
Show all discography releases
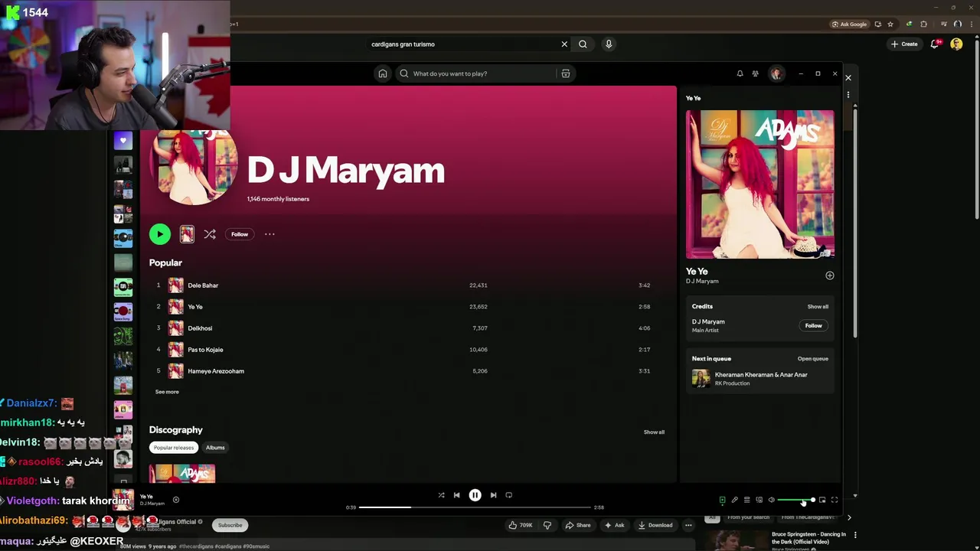tap(654, 432)
